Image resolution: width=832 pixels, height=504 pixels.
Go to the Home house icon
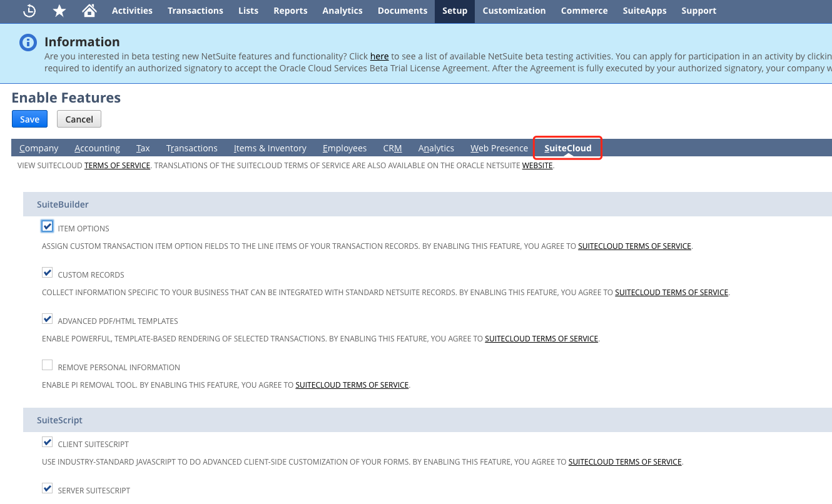click(89, 11)
